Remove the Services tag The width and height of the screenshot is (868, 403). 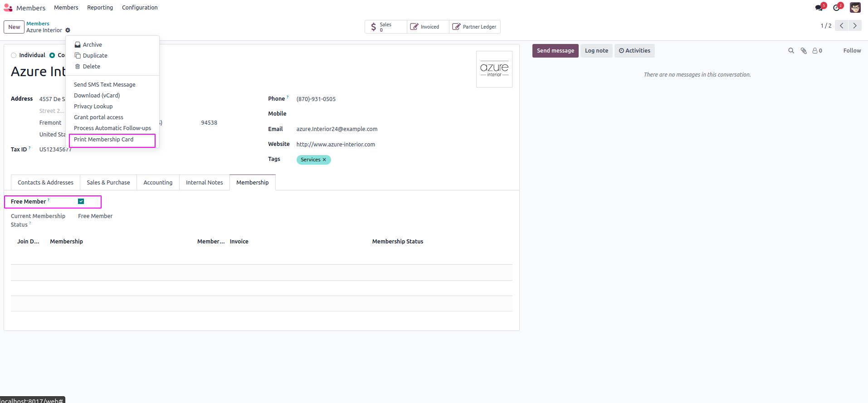pos(324,160)
